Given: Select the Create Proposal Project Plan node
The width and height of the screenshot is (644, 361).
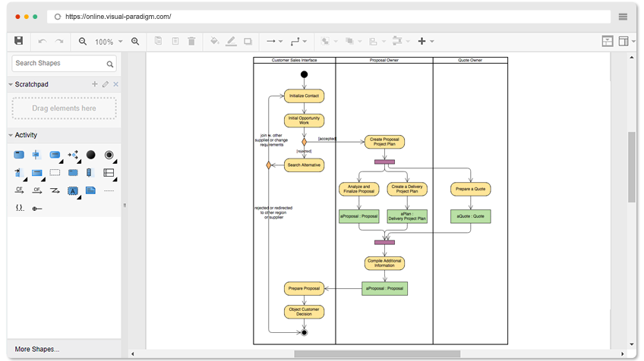Looking at the screenshot, I should pos(384,142).
